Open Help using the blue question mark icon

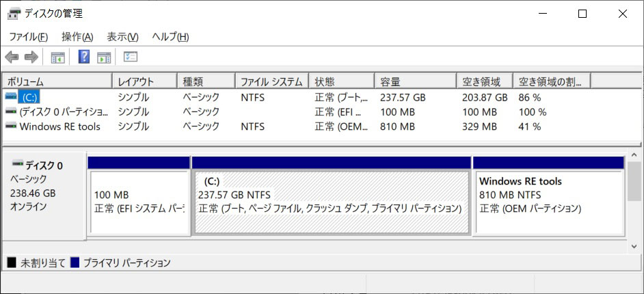(x=84, y=57)
